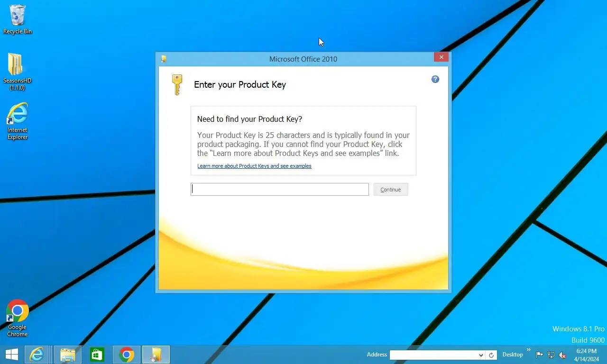This screenshot has width=607, height=364.
Task: Open the clock showing 6:24 PM
Action: click(586, 355)
